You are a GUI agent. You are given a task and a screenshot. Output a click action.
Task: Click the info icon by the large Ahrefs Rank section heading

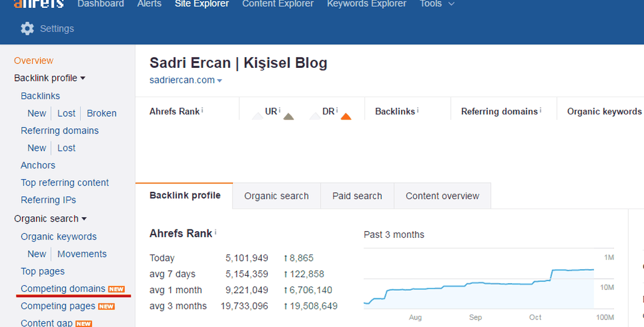(215, 232)
